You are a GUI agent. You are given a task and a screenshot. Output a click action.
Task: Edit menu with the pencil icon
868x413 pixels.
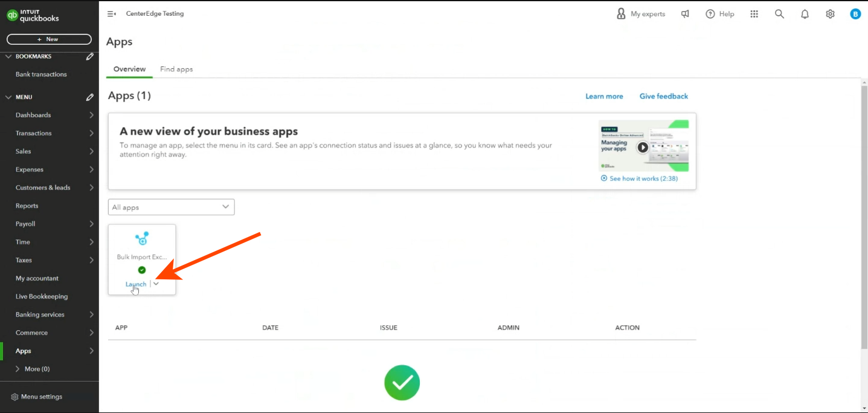pyautogui.click(x=90, y=97)
